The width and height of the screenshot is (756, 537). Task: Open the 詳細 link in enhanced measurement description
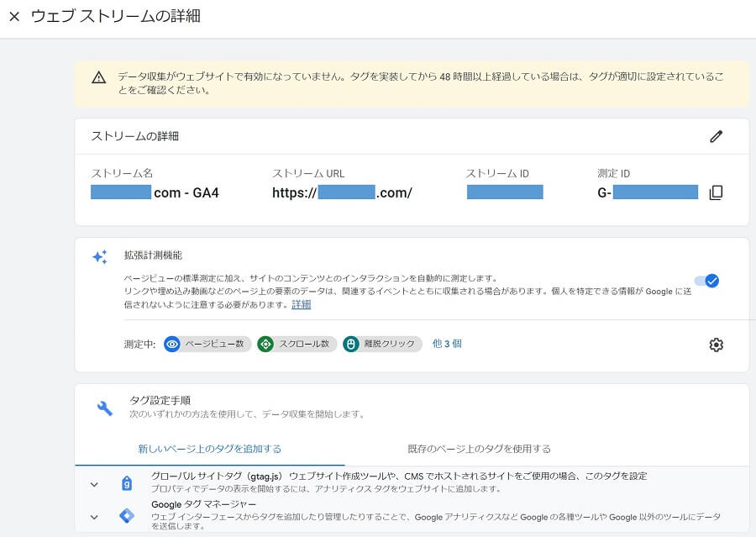(x=302, y=304)
